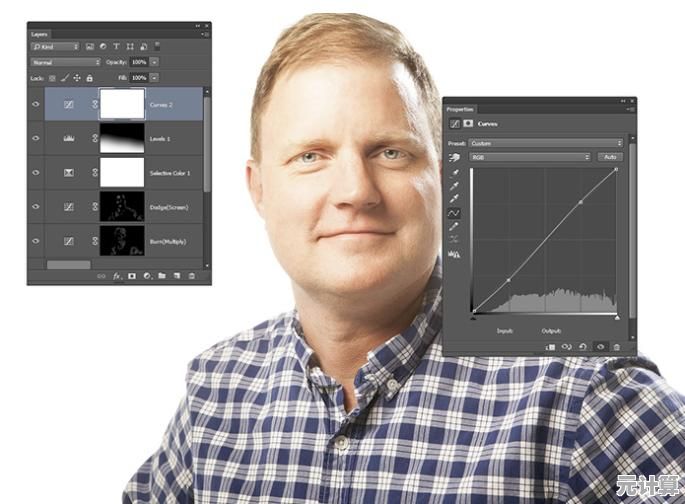This screenshot has height=504, width=685.
Task: Switch to the Properties tab
Action: coord(460,109)
